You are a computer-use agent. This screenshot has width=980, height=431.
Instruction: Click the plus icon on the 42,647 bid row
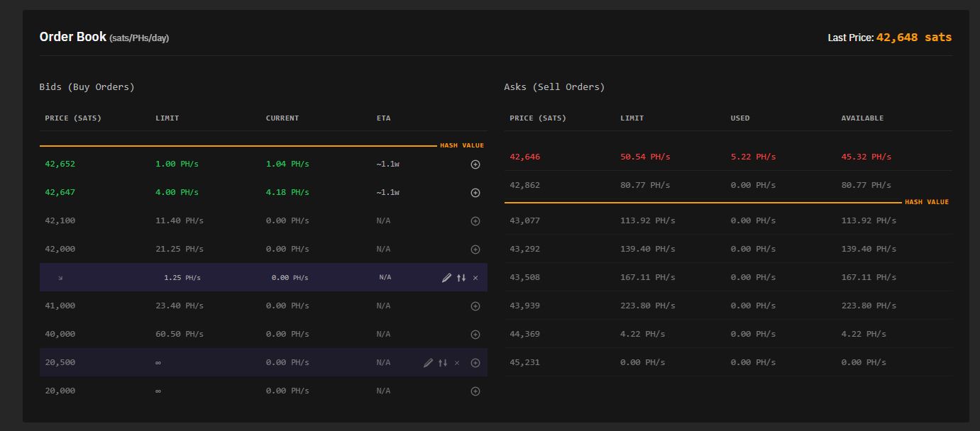tap(475, 193)
